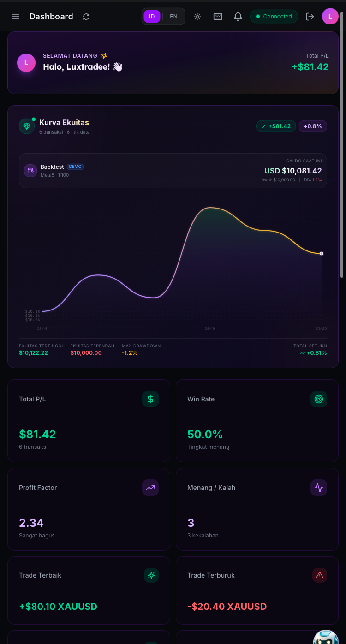Open the hamburger navigation menu
The height and width of the screenshot is (644, 346).
[16, 17]
